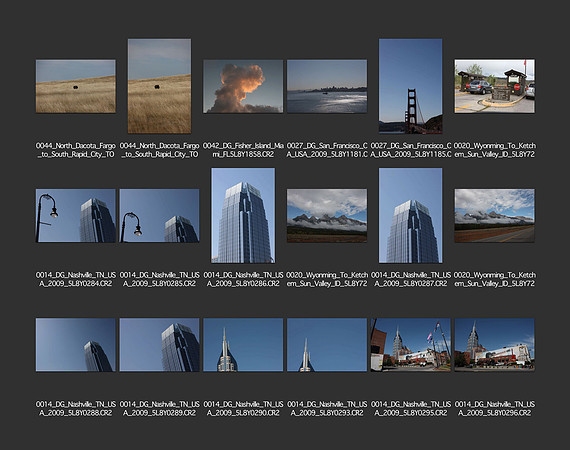
Task: Select the SL8Y0287 vertical skyscraper thumbnail
Action: click(410, 215)
